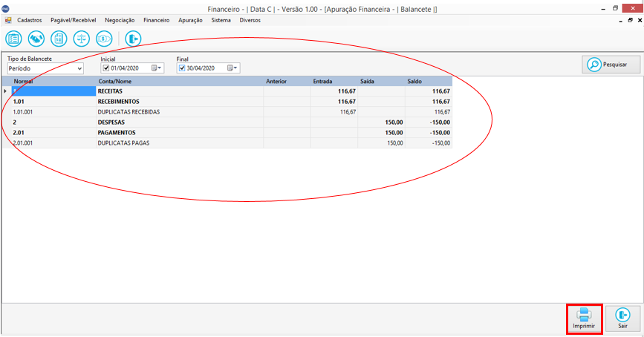
Task: Toggle the Final date checkbox
Action: click(182, 68)
